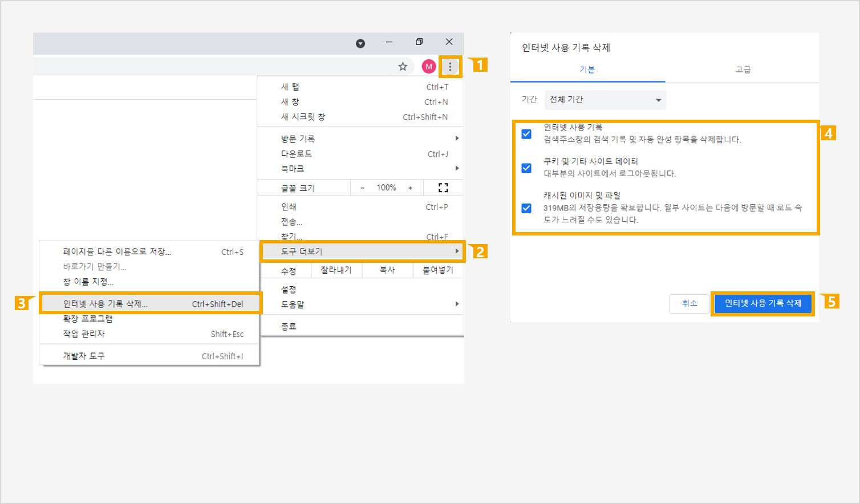Image resolution: width=860 pixels, height=504 pixels.
Task: Restore the browser window size
Action: click(419, 42)
